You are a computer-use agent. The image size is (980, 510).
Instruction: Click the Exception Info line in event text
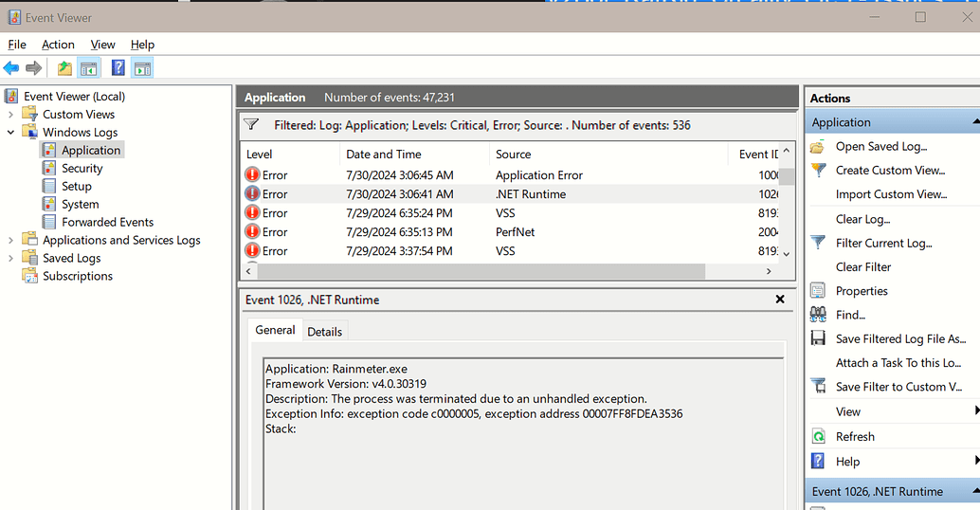point(474,413)
